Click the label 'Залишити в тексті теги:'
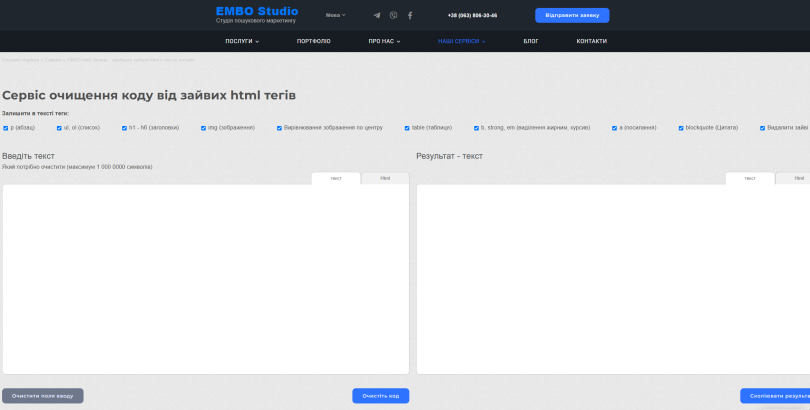 [x=36, y=113]
